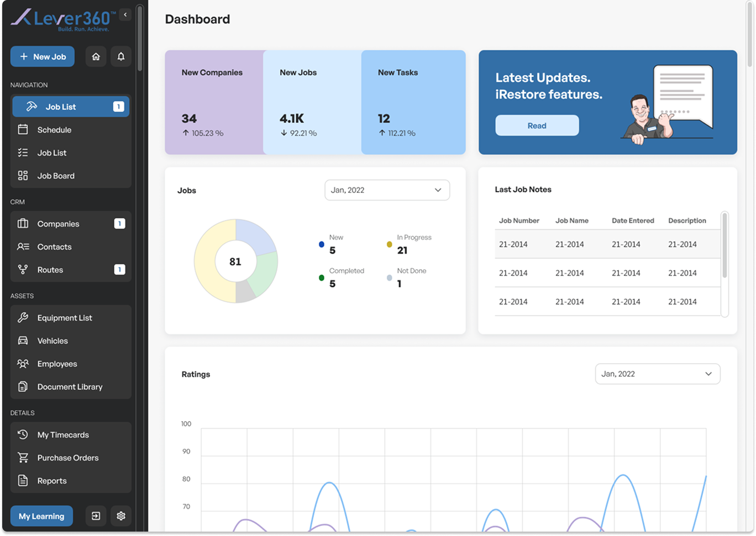Click the Routes branch icon

(x=23, y=270)
